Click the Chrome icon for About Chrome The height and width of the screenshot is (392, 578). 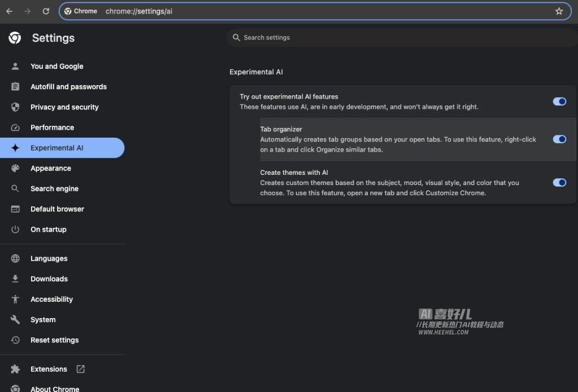[x=15, y=388]
